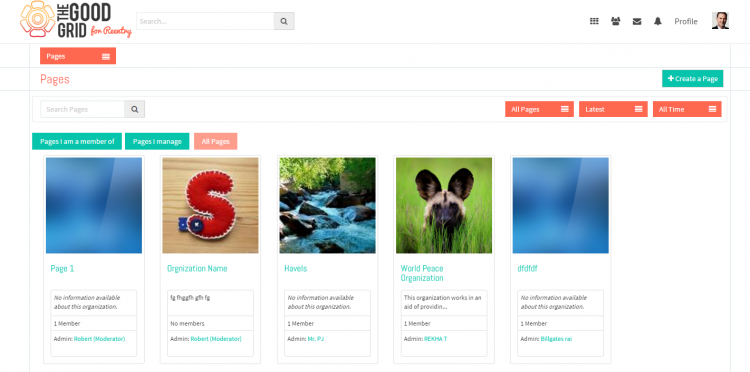This screenshot has width=750, height=372.
Task: Click '1 Member' in Page 1 card
Action: 67,323
